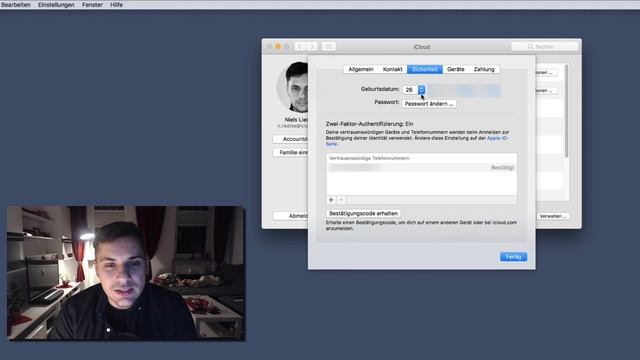This screenshot has height=360, width=640.
Task: Switch to the Kontakt tab
Action: 393,69
